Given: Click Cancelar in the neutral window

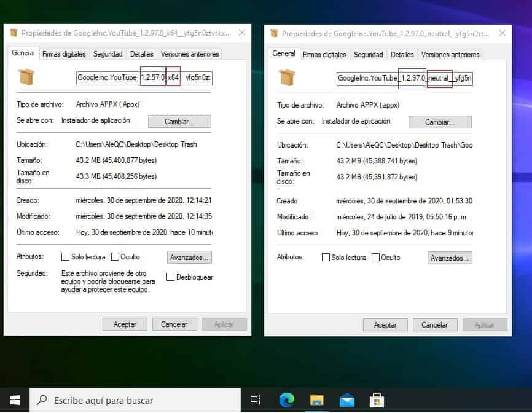Looking at the screenshot, I should tap(435, 325).
